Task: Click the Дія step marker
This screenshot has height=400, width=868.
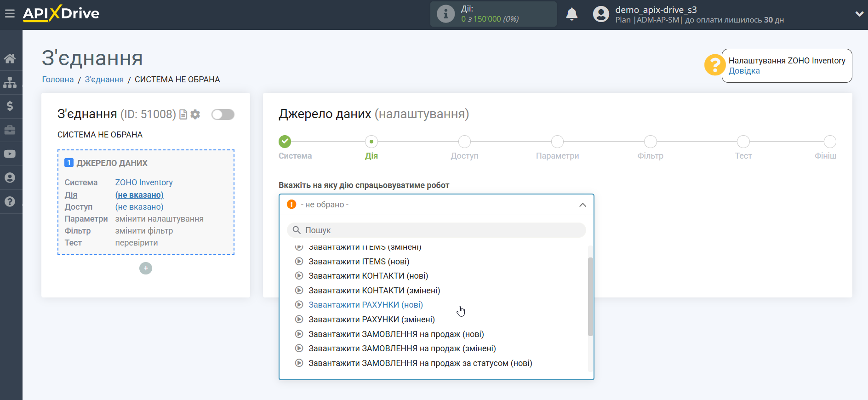Action: coord(371,142)
